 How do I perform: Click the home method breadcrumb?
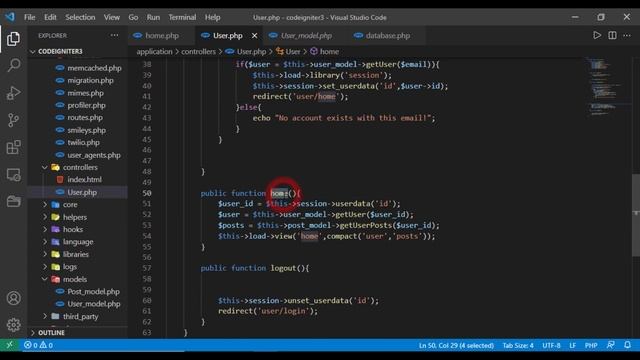[329, 51]
